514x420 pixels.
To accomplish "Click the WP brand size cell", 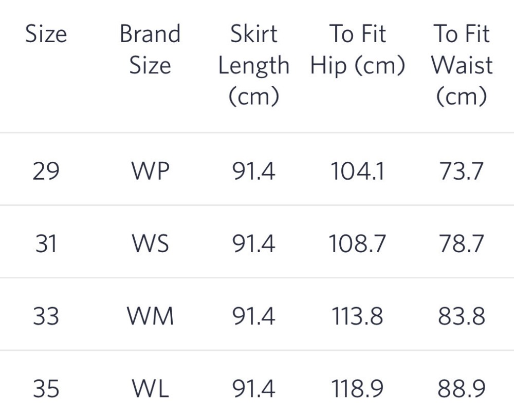I will 150,170.
